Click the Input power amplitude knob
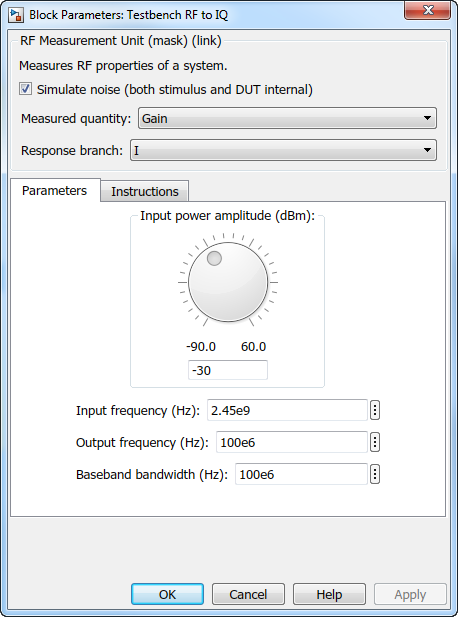Viewport: 458px width, 617px height. point(228,282)
